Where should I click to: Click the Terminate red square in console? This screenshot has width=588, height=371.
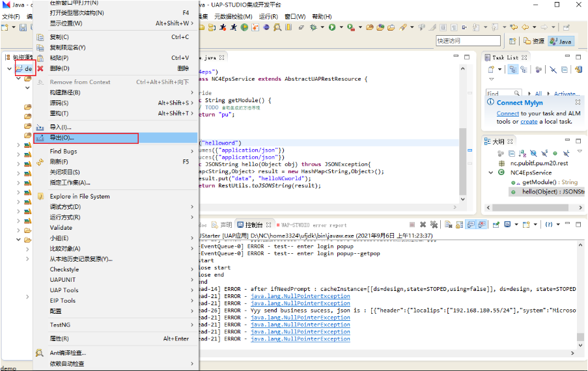click(412, 225)
